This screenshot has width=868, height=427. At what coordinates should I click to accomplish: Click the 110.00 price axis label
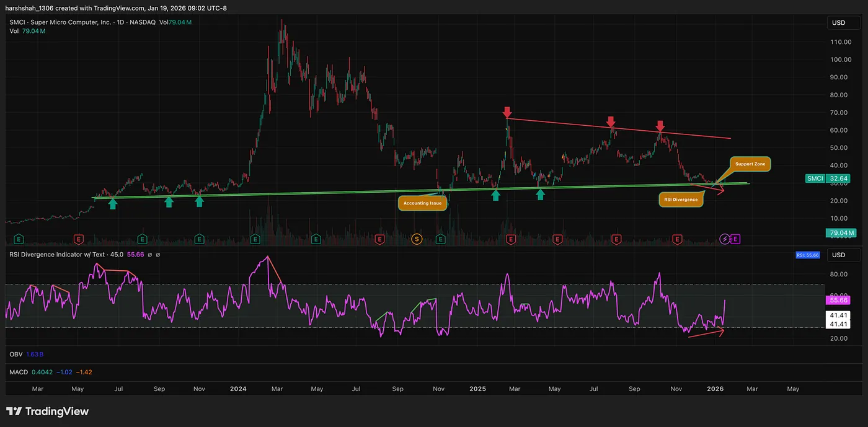(x=840, y=42)
